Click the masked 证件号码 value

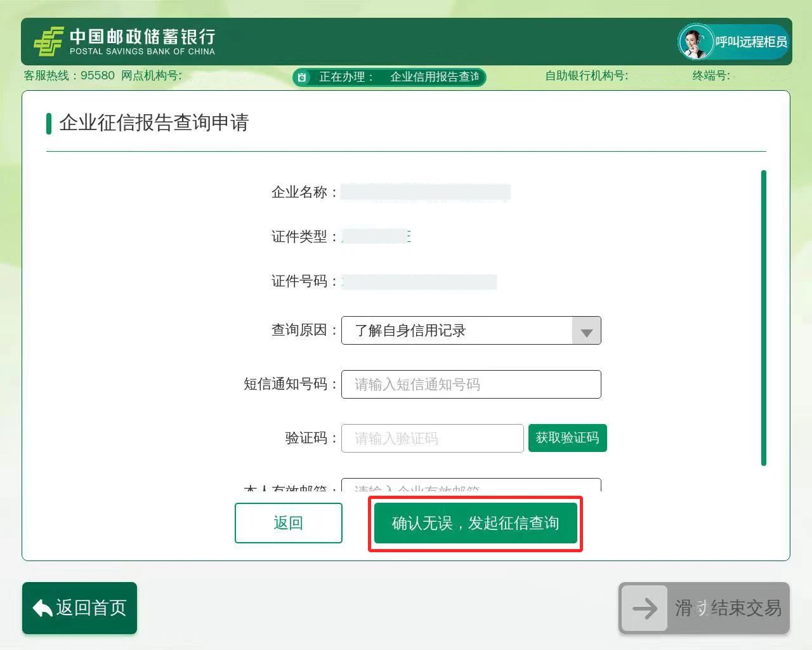click(x=419, y=282)
